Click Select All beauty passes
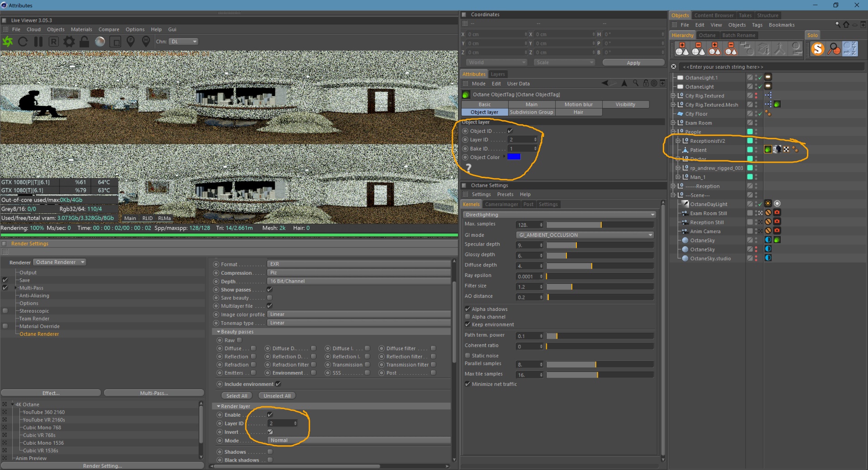 [x=237, y=396]
